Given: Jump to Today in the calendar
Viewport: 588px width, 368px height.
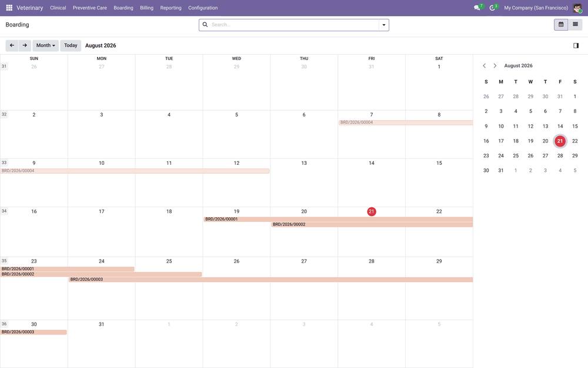Looking at the screenshot, I should pos(71,45).
